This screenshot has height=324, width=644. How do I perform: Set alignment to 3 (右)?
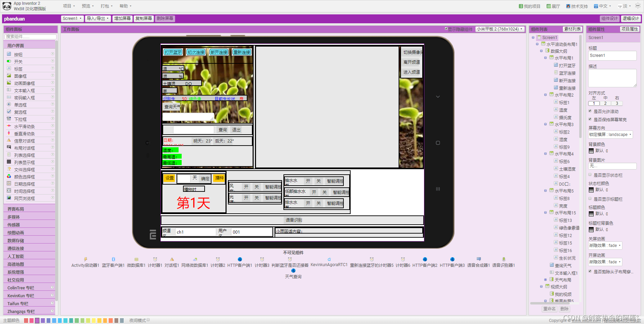(x=617, y=103)
